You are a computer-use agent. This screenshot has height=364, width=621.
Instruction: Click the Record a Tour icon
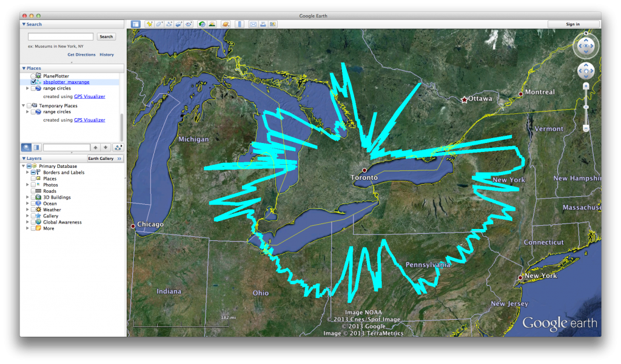click(189, 24)
